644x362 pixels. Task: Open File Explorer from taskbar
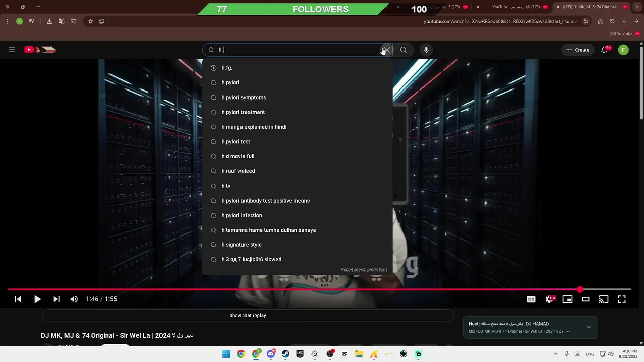[359, 354]
